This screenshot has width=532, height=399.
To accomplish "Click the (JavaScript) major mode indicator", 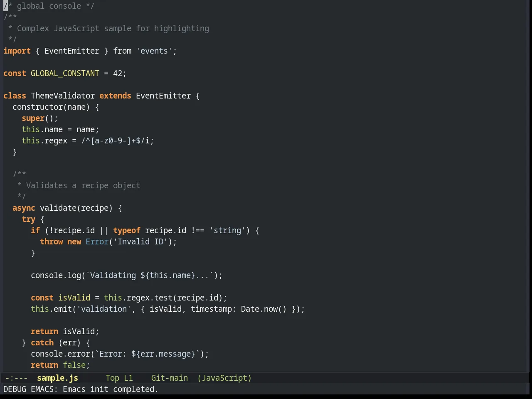I will [x=224, y=378].
